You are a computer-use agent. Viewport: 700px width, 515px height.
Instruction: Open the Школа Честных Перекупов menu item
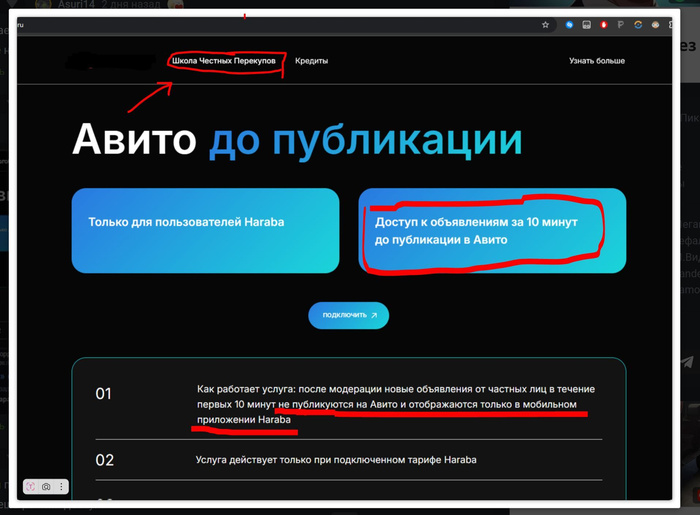(224, 61)
